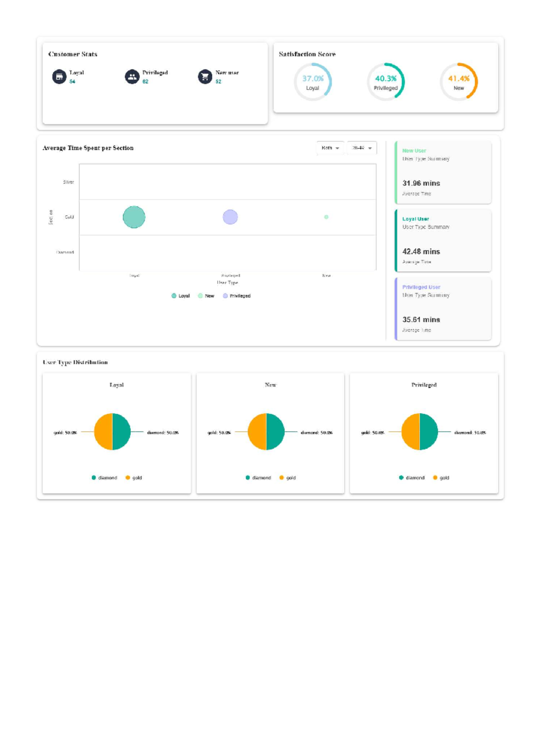
Task: Click 'diamond: 50.0%' label on Loyal pie
Action: click(163, 432)
